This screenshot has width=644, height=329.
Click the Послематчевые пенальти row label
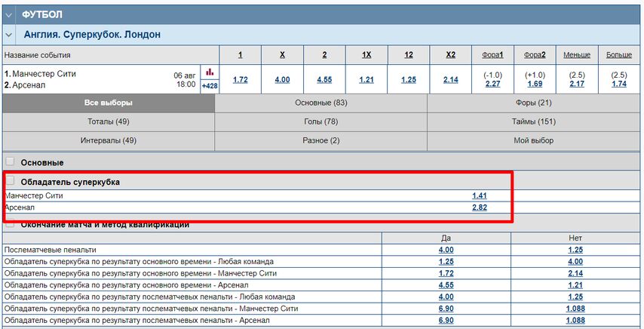tap(50, 250)
